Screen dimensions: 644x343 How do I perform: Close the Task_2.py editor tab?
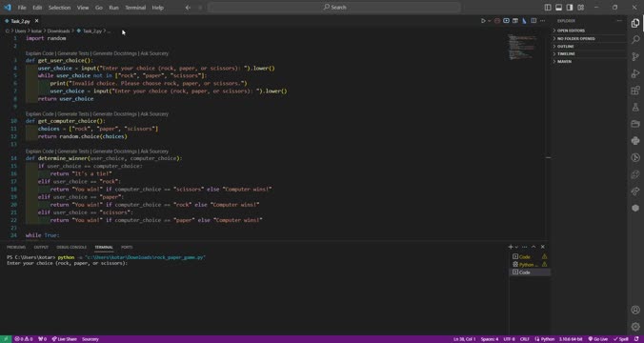36,21
